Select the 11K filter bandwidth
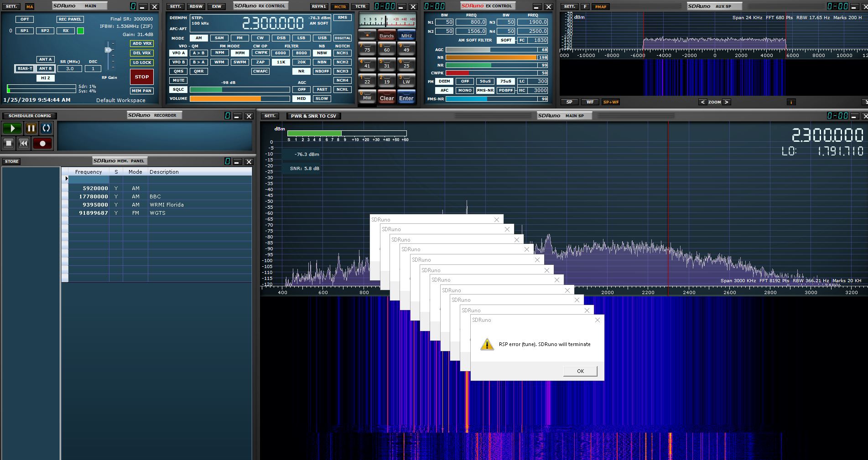868x460 pixels. click(x=281, y=62)
